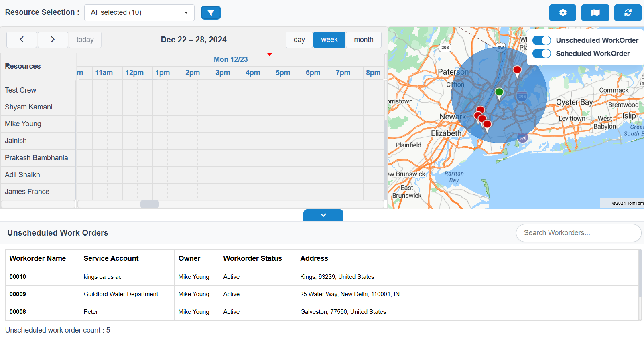Turn off Scheduled WorkOrder map toggle
The width and height of the screenshot is (644, 337).
(x=542, y=54)
